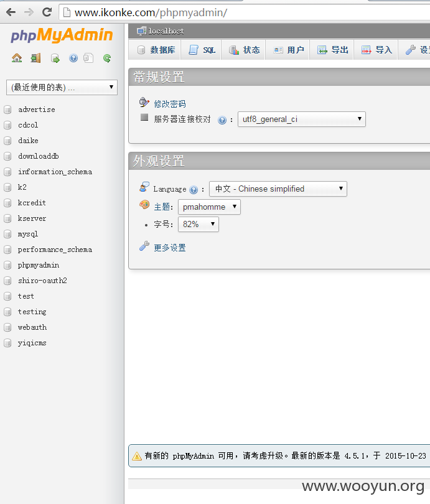430x504 pixels.
Task: Click the 修改密码 link
Action: pos(170,104)
